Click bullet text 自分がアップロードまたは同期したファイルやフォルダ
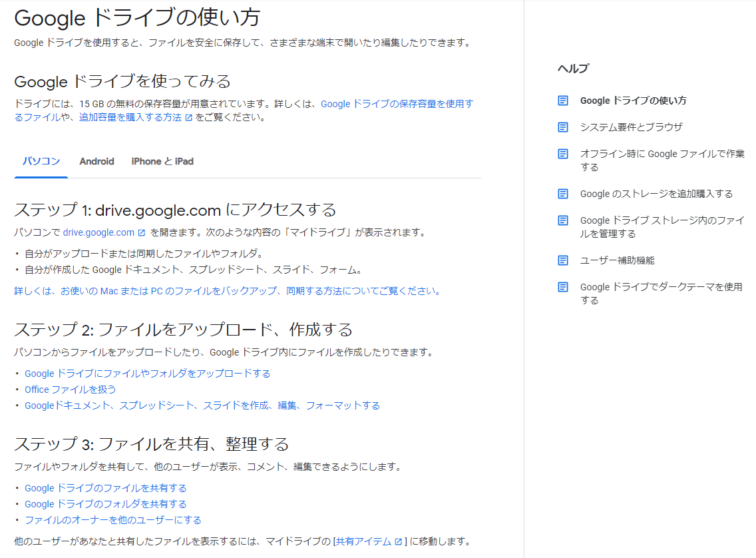 144,253
